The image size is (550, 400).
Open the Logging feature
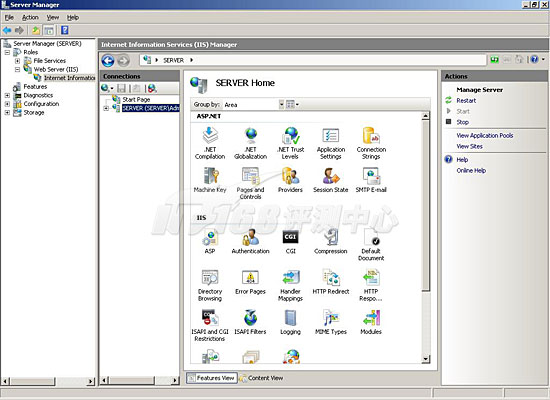(290, 322)
